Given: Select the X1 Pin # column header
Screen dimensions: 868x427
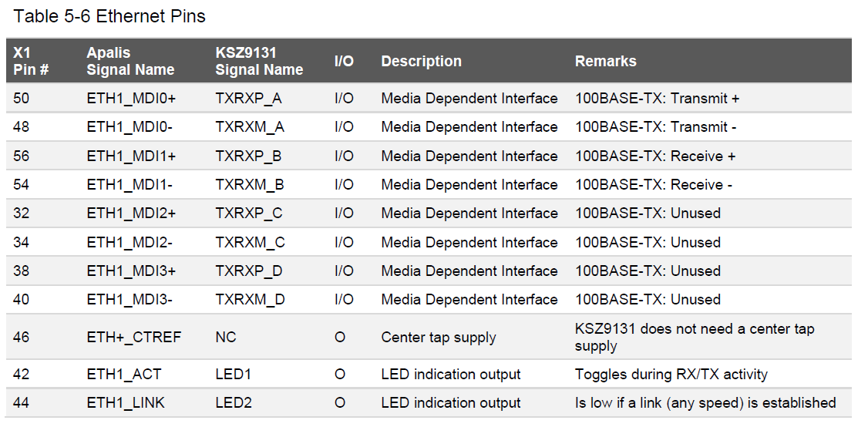Looking at the screenshot, I should pos(31,62).
